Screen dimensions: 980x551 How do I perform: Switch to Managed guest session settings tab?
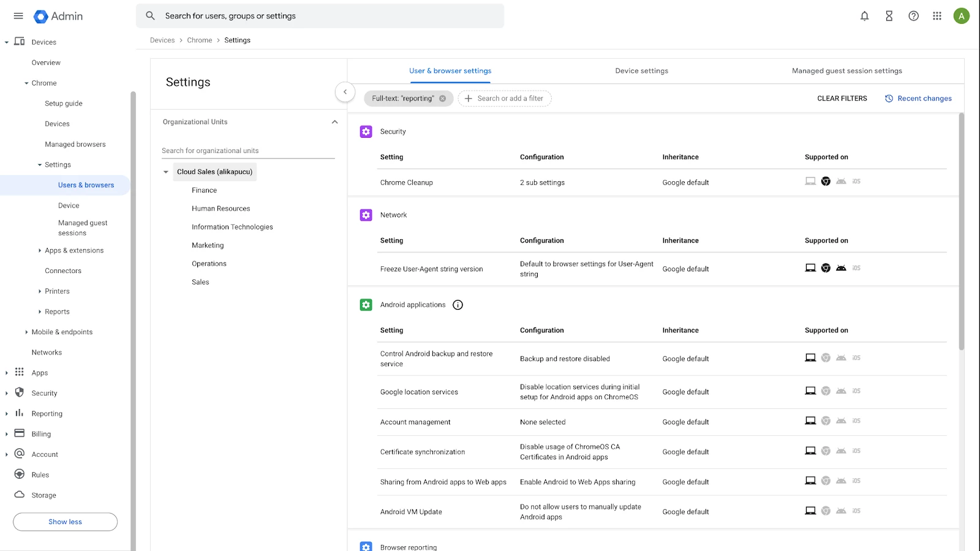[x=846, y=71]
